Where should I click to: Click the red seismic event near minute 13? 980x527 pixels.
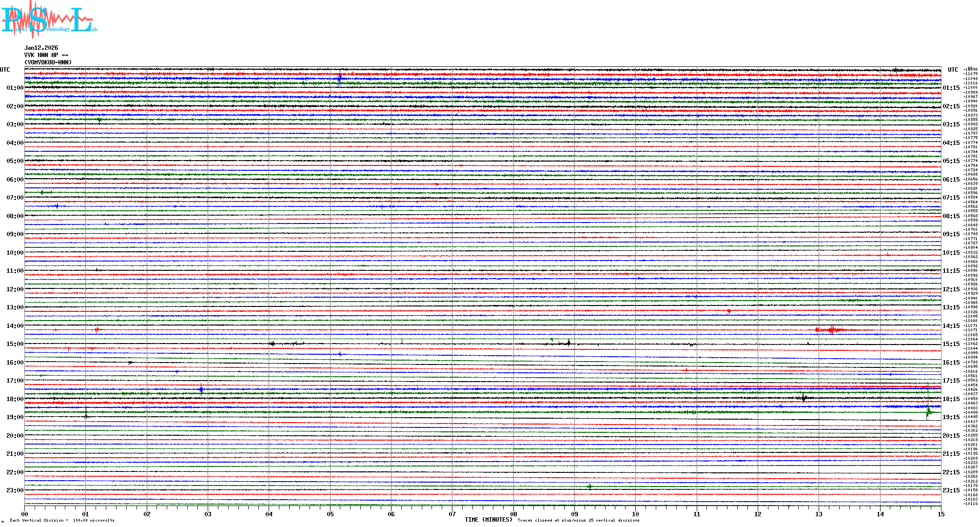tap(832, 330)
